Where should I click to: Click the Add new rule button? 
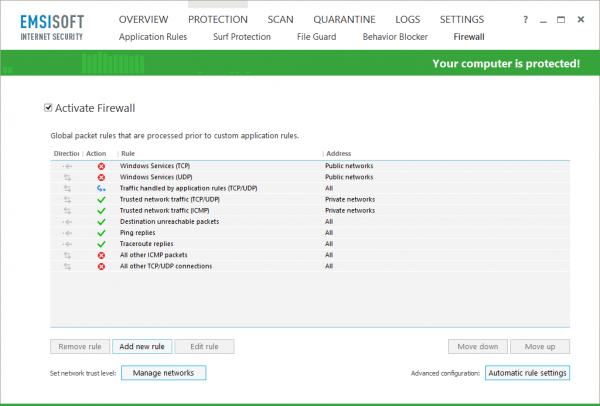[142, 346]
